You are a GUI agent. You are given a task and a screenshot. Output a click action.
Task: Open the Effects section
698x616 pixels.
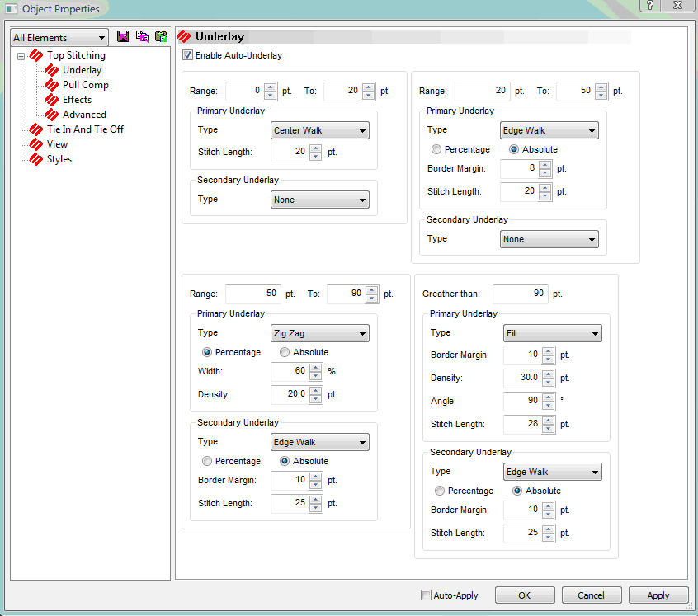[x=77, y=99]
